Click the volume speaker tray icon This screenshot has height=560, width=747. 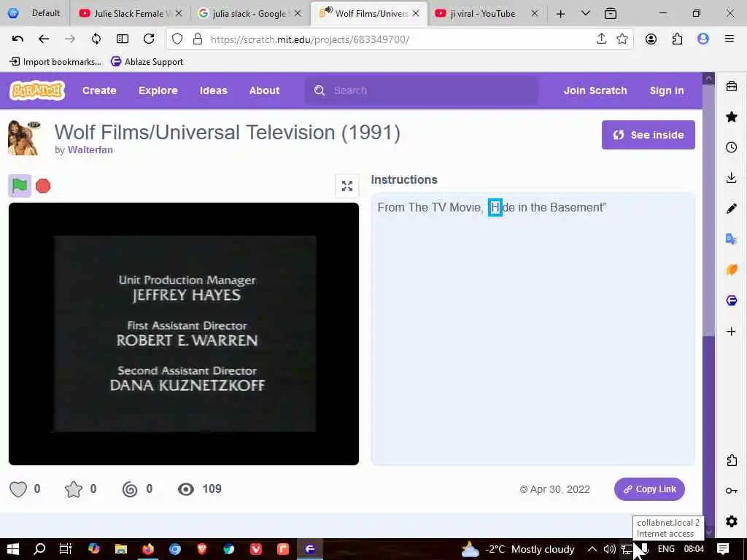click(x=610, y=549)
